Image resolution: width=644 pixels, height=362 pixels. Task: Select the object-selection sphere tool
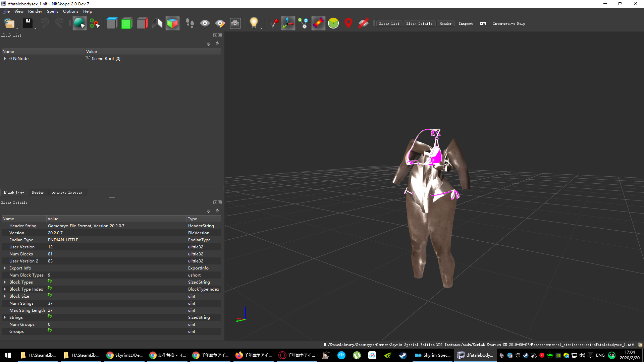coord(79,23)
